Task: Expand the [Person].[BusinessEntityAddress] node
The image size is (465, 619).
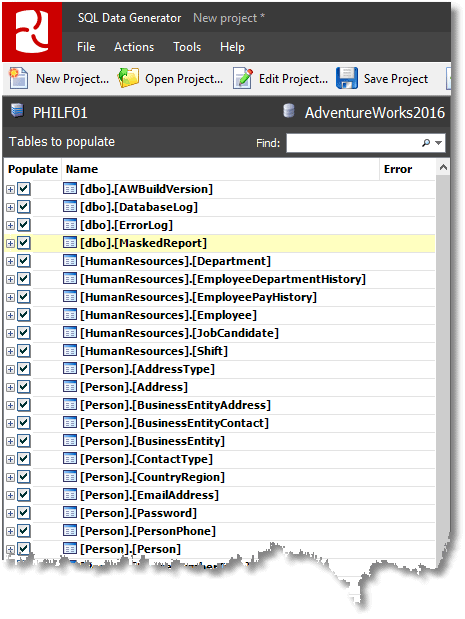Action: click(10, 405)
